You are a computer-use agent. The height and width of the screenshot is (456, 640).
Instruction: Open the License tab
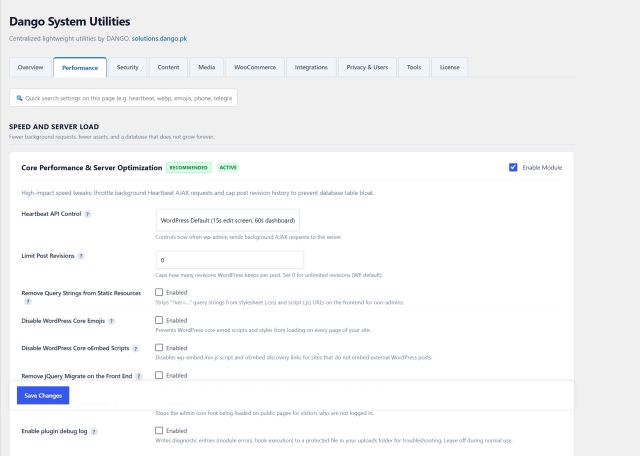pos(449,67)
